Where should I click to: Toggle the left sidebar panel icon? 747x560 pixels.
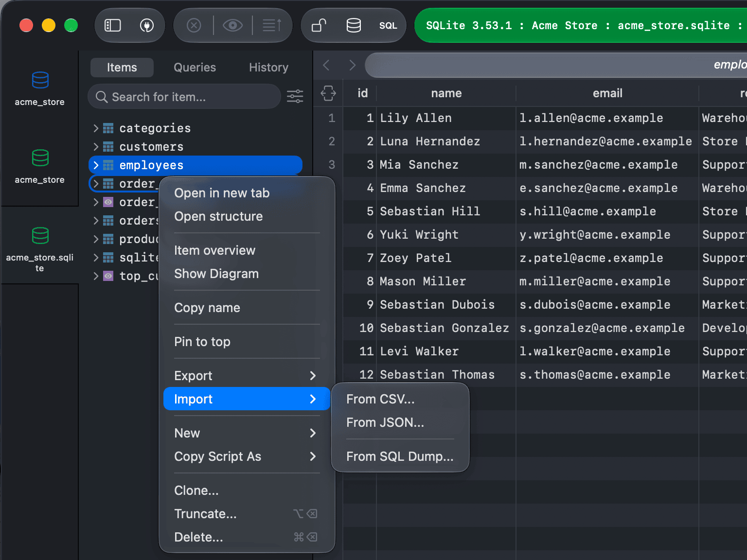click(x=113, y=25)
